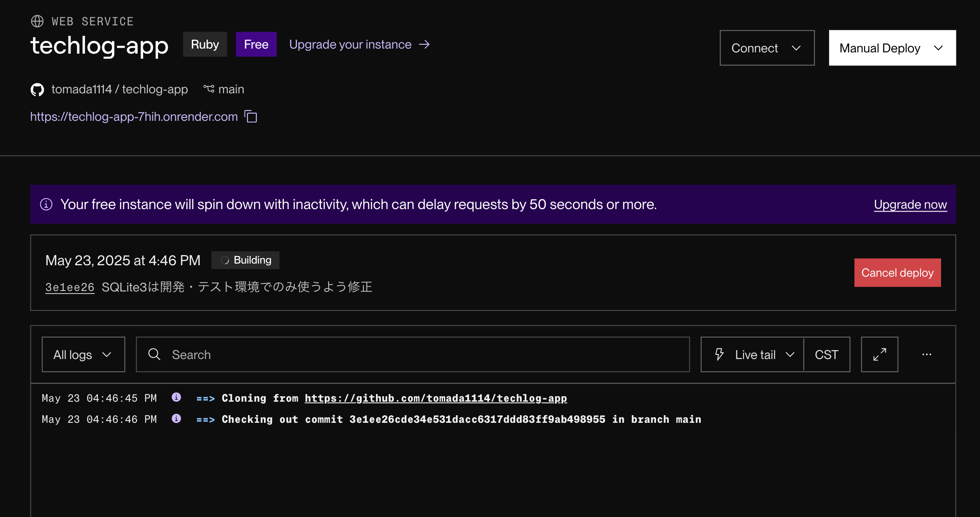Click the GitHub logo icon

pyautogui.click(x=37, y=90)
